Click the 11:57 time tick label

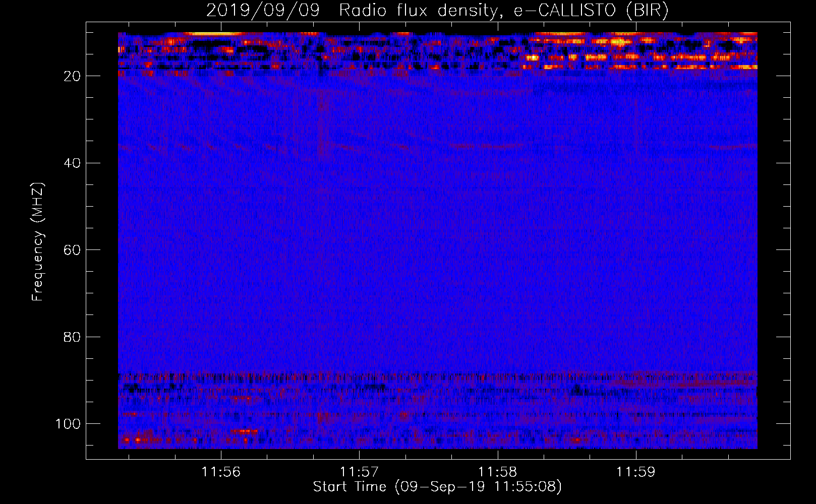pos(359,472)
